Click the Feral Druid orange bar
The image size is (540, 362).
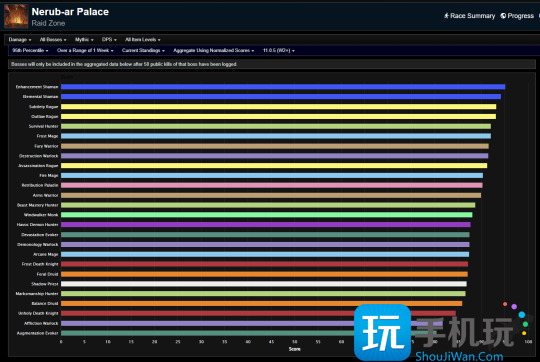264,274
